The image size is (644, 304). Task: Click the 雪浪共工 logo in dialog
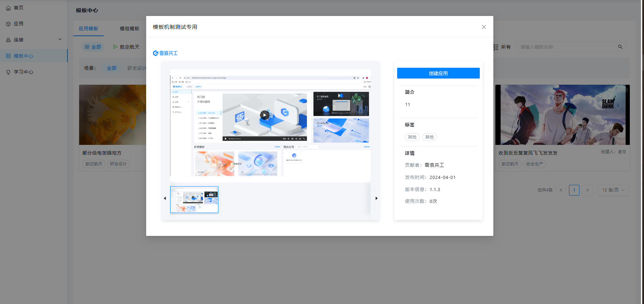[x=165, y=53]
